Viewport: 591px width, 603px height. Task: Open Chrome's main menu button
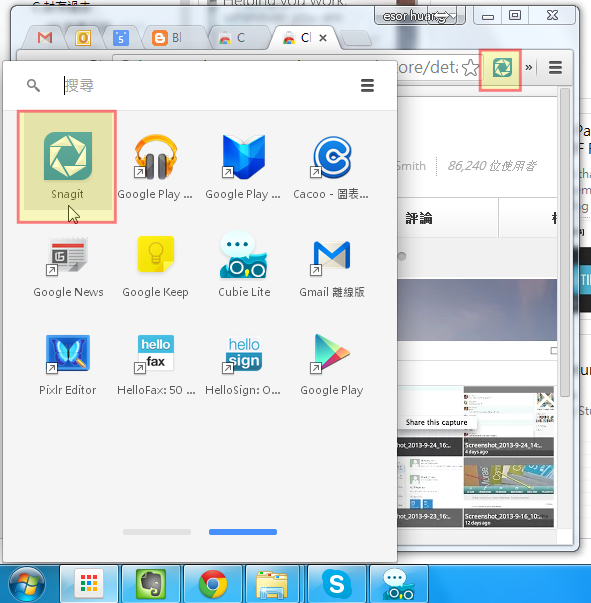tap(555, 68)
